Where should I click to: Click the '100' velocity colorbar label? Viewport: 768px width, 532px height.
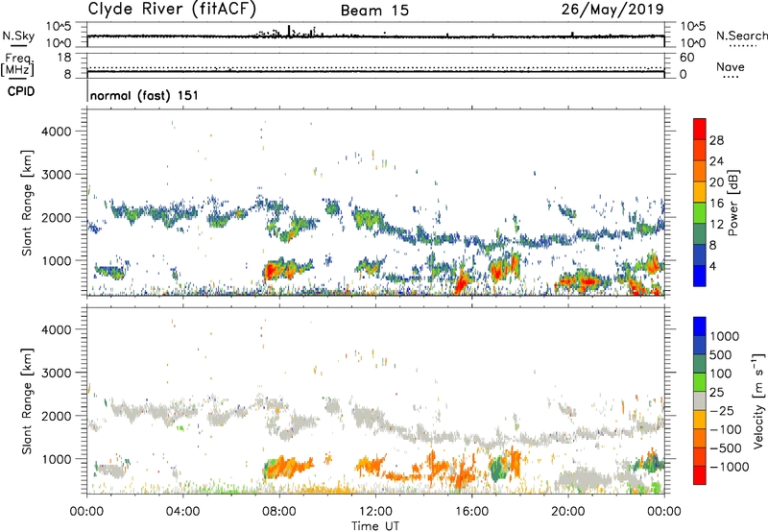(x=721, y=374)
